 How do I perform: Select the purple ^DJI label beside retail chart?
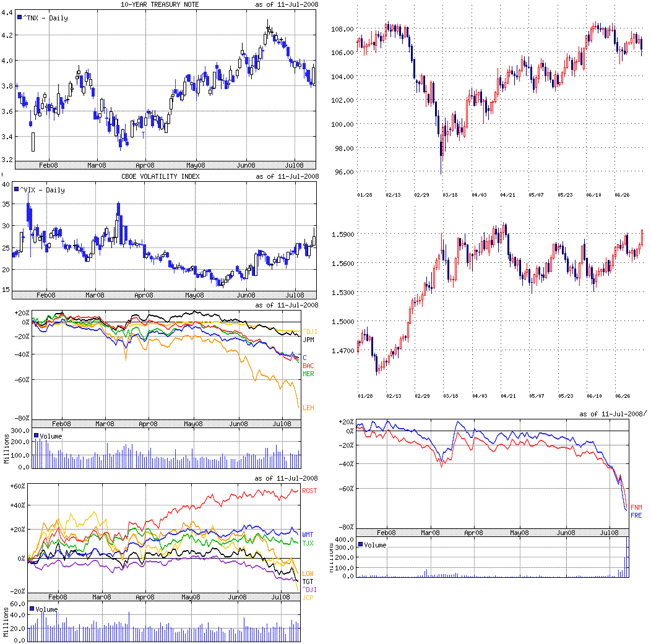309,590
